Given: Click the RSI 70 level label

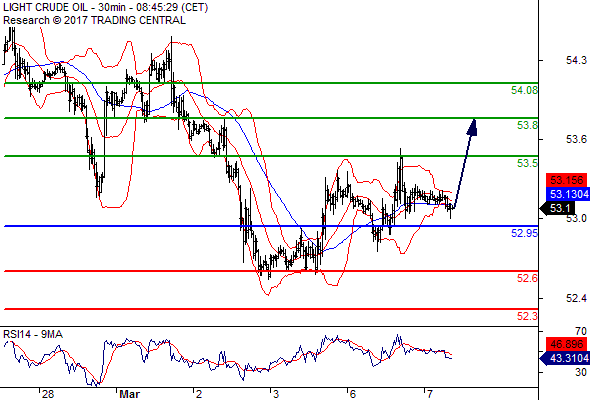Looking at the screenshot, I should [581, 332].
